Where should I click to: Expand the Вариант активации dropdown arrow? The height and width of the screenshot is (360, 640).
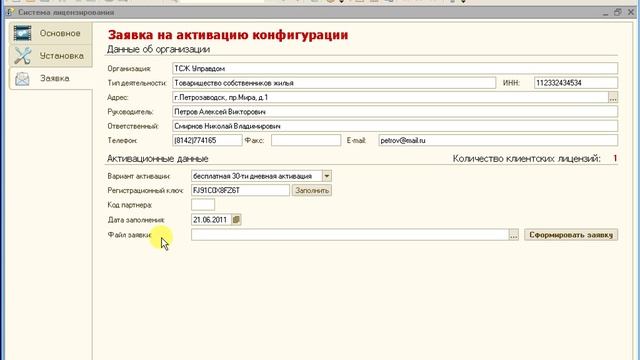(x=327, y=176)
